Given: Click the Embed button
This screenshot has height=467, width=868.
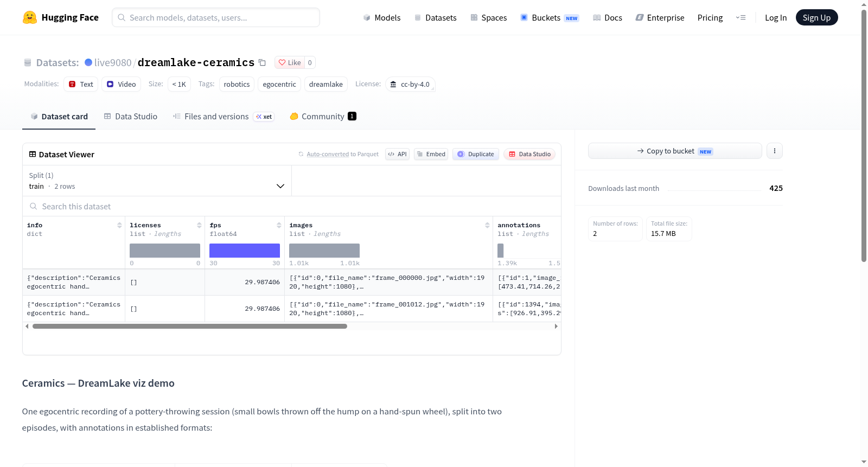Looking at the screenshot, I should click(431, 154).
